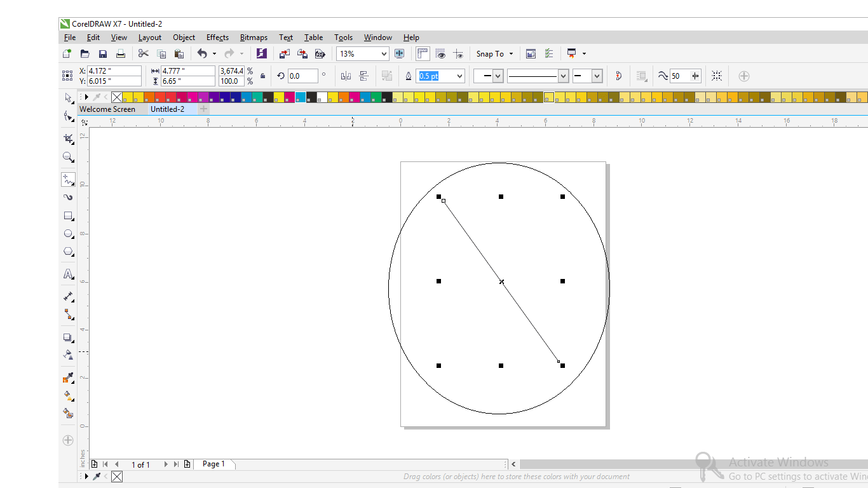
Task: Select the Shape tool
Action: click(x=68, y=116)
